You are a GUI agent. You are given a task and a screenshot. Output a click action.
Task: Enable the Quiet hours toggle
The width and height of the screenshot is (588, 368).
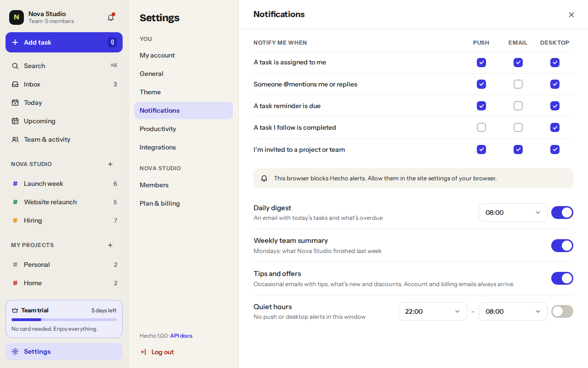(562, 311)
